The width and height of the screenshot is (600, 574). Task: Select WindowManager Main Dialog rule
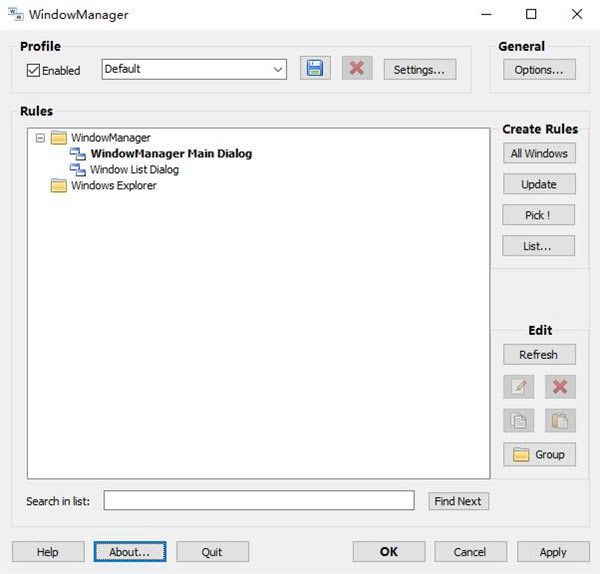click(171, 154)
